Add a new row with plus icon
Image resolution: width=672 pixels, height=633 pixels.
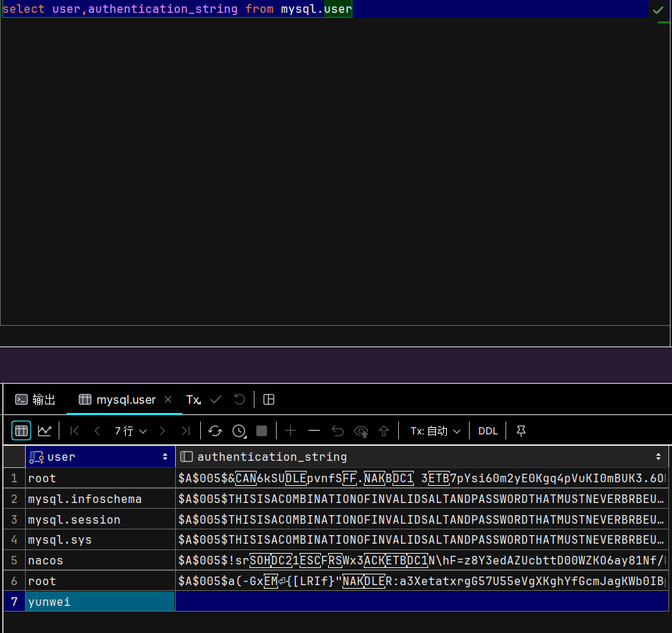coord(290,430)
